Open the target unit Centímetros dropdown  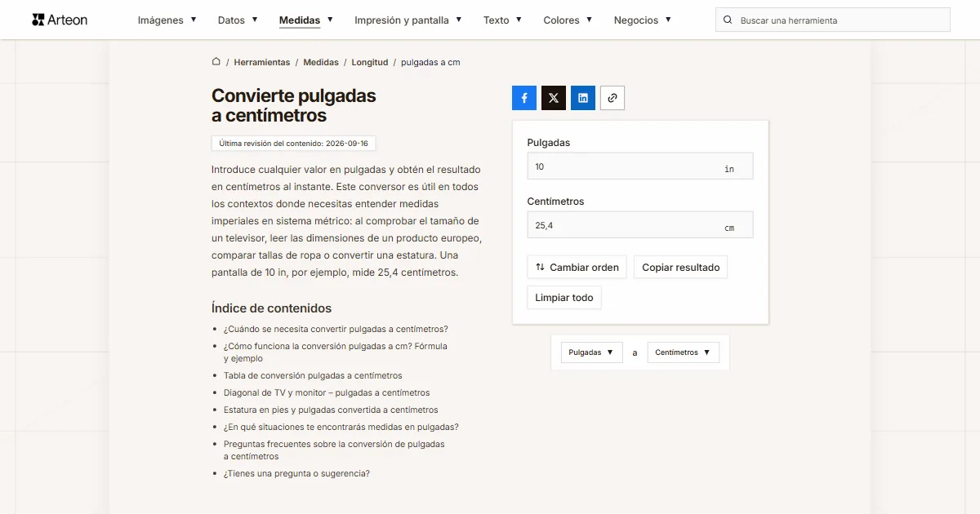(x=683, y=352)
